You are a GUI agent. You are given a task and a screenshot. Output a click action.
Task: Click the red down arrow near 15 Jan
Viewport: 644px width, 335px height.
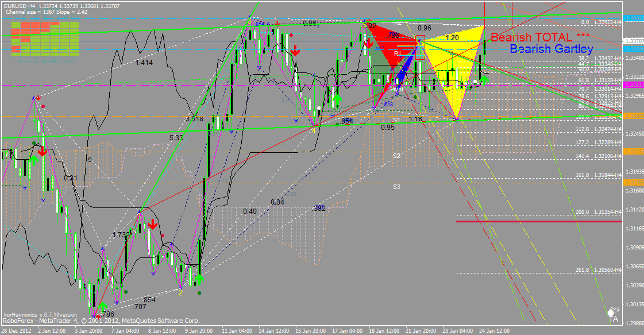tap(295, 51)
